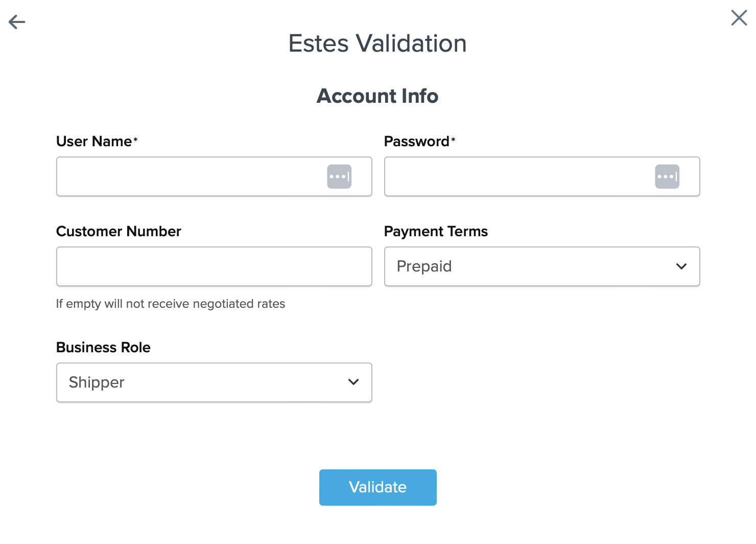
Task: Click the Payment Terms label
Action: [436, 232]
